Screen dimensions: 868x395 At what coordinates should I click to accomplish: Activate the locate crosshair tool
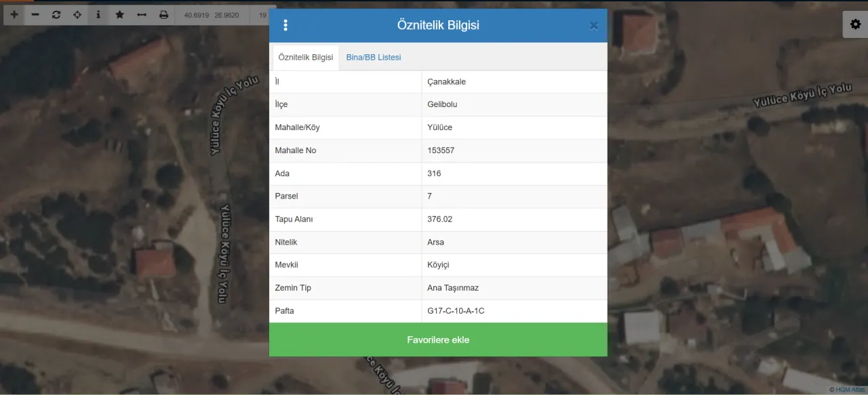pos(77,14)
